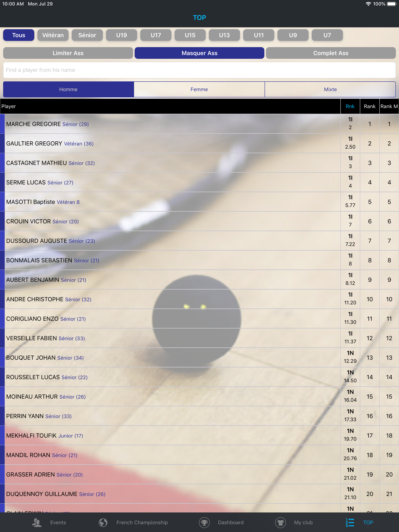Click the player name search field
Viewport: 399px width, 532px height.
coord(199,70)
